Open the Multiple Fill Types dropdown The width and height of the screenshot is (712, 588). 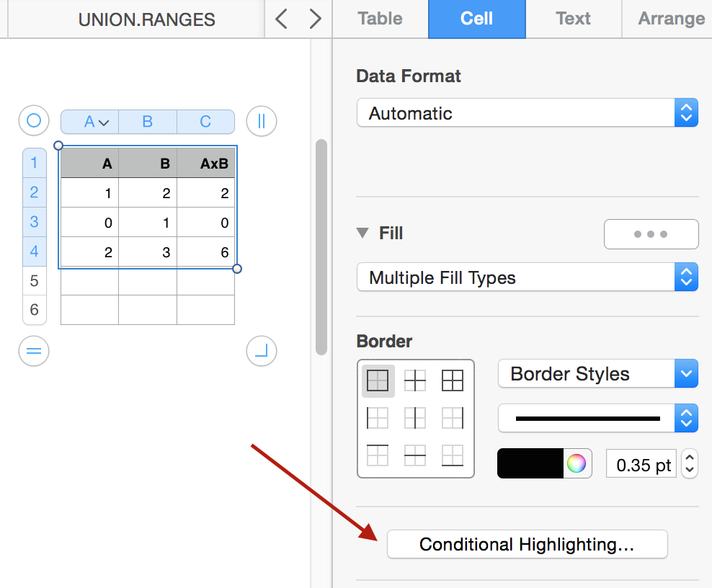click(527, 277)
